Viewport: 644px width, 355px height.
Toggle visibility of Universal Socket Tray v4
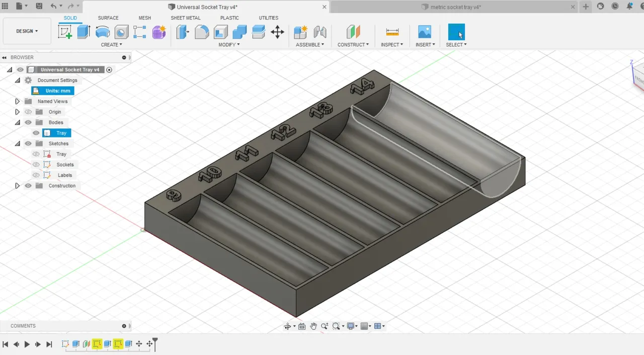coord(20,70)
